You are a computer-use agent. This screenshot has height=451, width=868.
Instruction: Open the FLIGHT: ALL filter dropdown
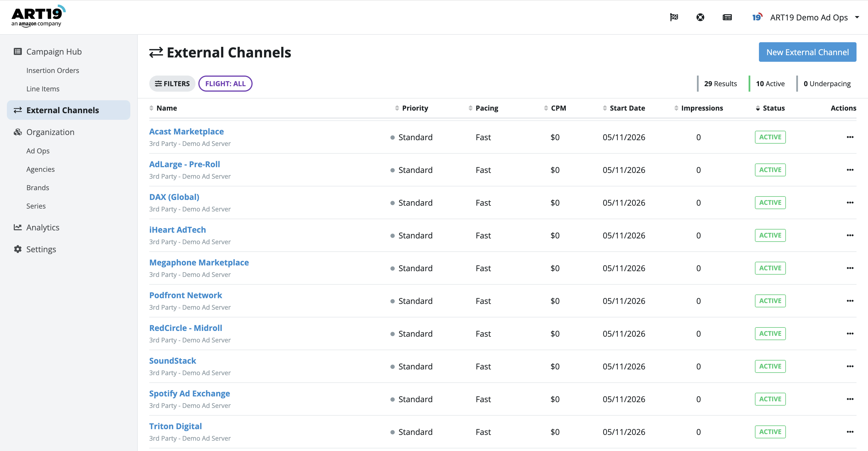tap(225, 84)
